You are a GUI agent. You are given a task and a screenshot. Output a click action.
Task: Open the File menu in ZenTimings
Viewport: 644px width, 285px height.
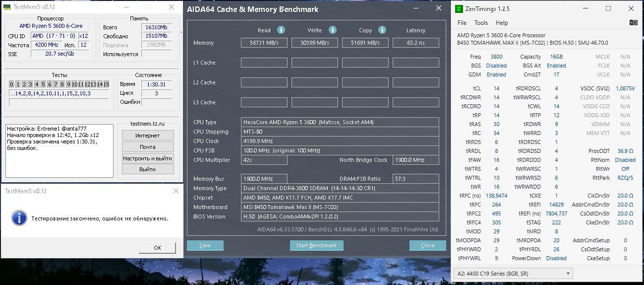(x=462, y=23)
